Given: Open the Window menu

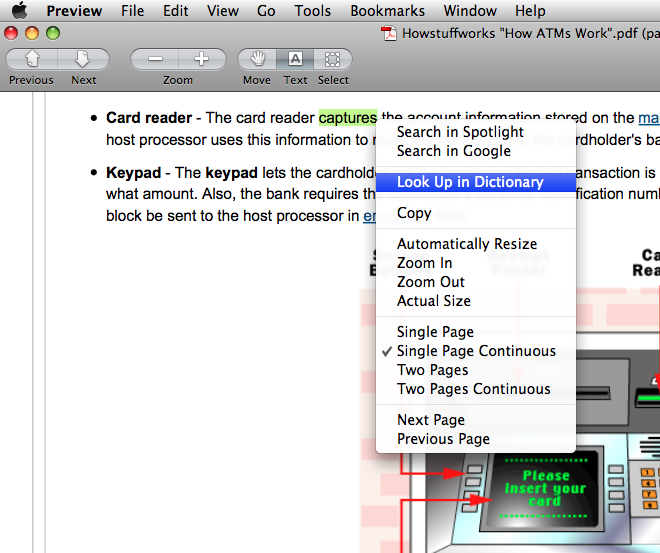Looking at the screenshot, I should (470, 11).
